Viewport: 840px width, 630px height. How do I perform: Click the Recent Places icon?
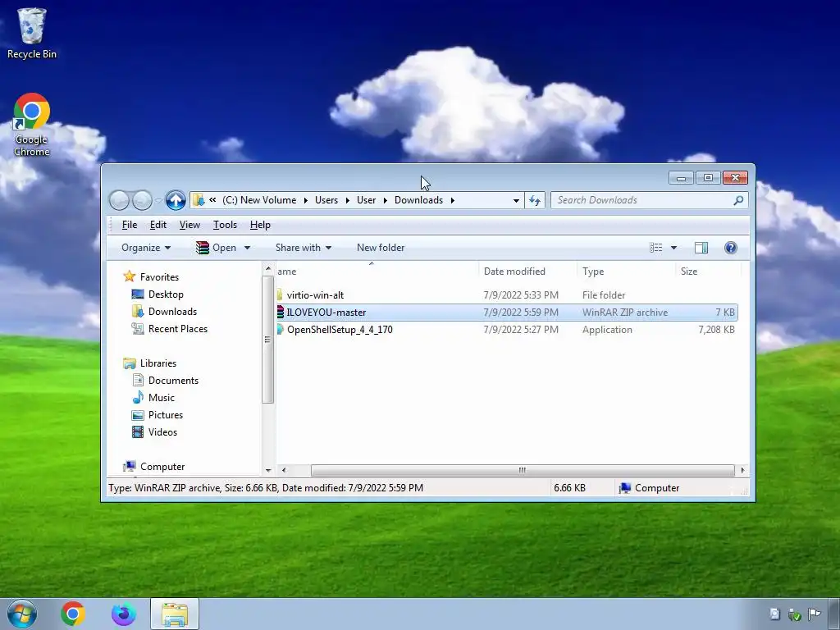(138, 328)
